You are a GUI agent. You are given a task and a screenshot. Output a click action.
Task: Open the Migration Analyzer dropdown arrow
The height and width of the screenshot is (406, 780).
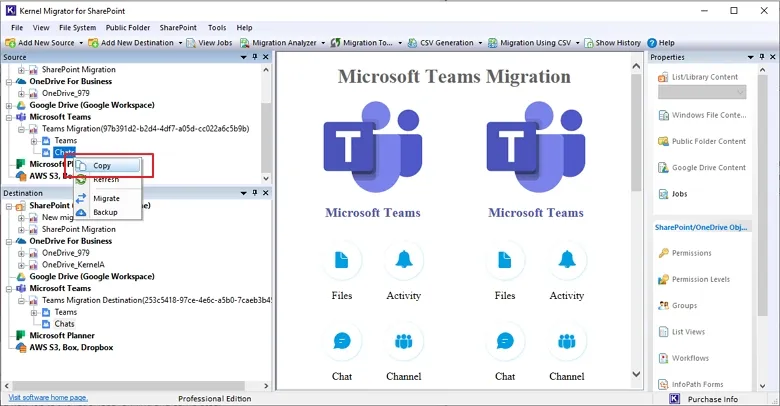click(x=323, y=43)
